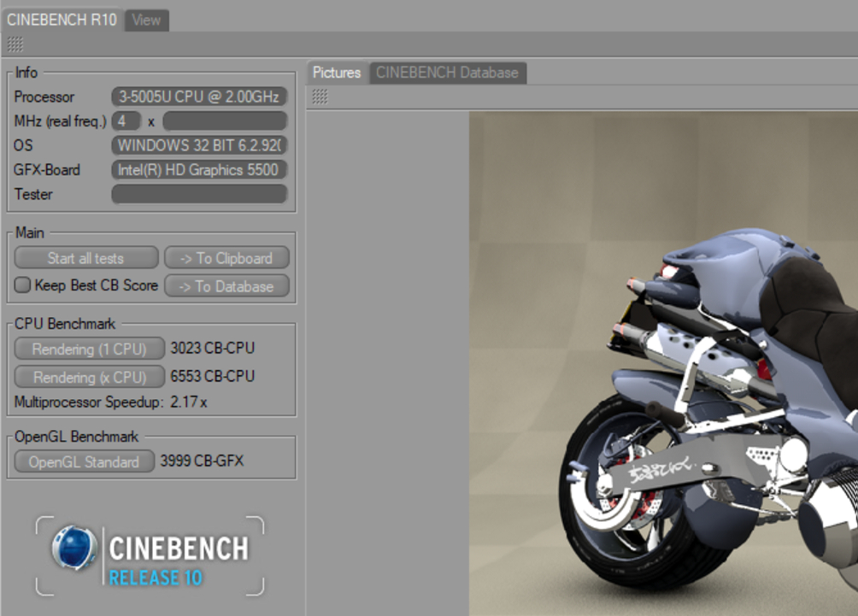The image size is (858, 616).
Task: Select the CINEBENCH R10 tab
Action: 62,20
